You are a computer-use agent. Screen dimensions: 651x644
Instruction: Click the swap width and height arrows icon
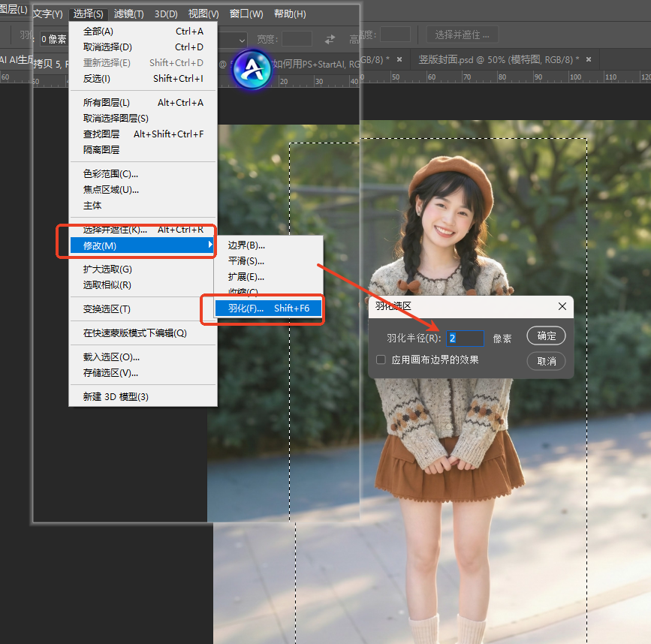click(330, 39)
